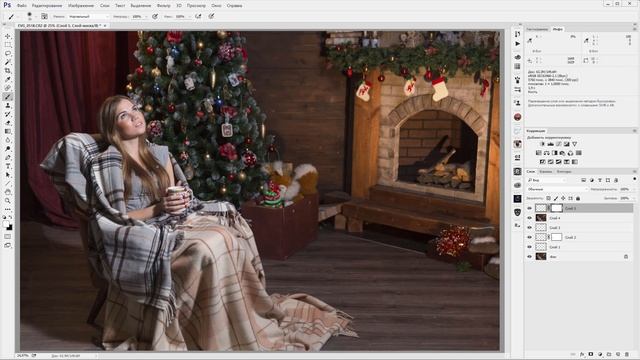Click the foreground color swatch
The width and height of the screenshot is (640, 360).
click(x=6, y=224)
